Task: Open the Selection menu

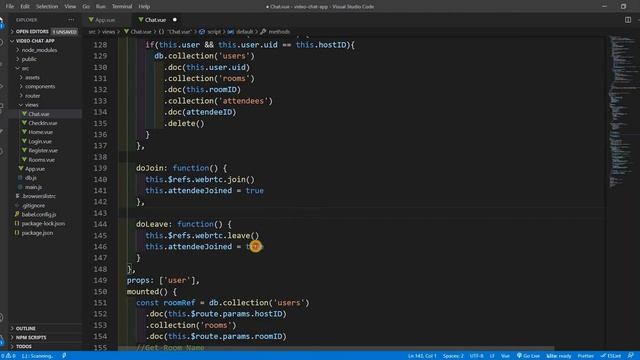Action: click(x=47, y=7)
